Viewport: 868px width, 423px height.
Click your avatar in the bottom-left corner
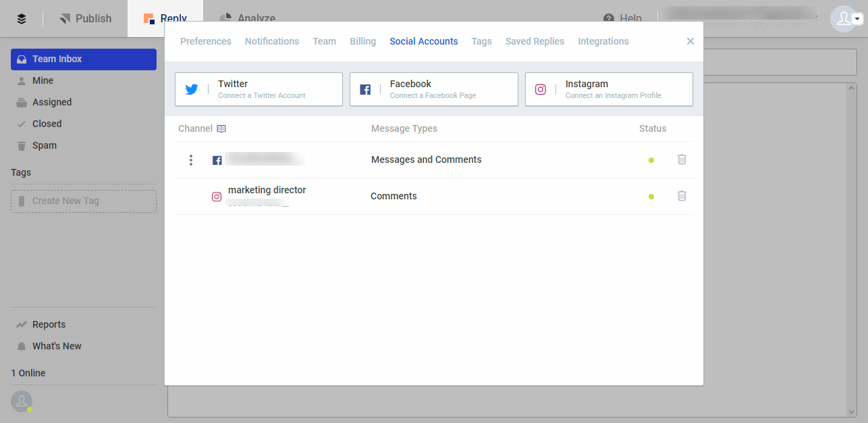coord(22,401)
